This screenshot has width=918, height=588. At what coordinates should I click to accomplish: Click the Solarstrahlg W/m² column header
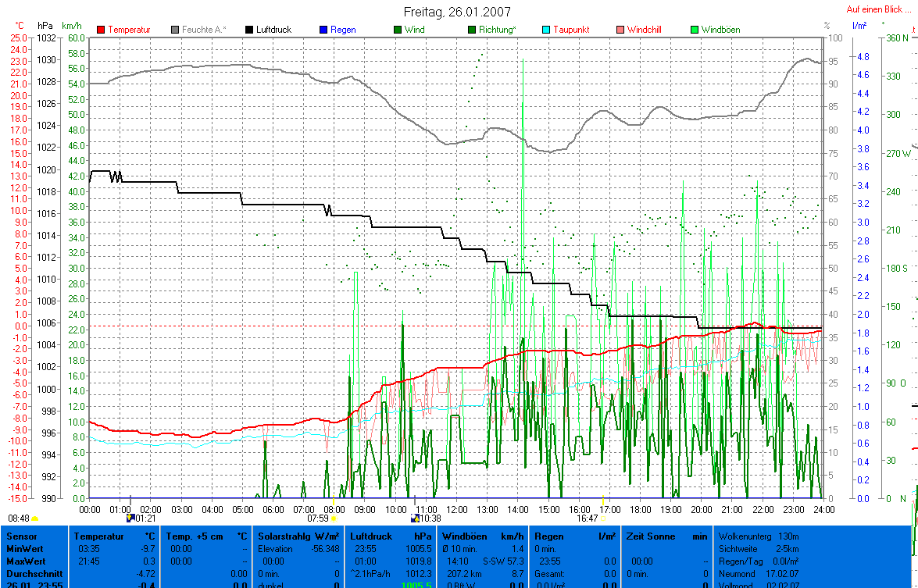(x=297, y=536)
